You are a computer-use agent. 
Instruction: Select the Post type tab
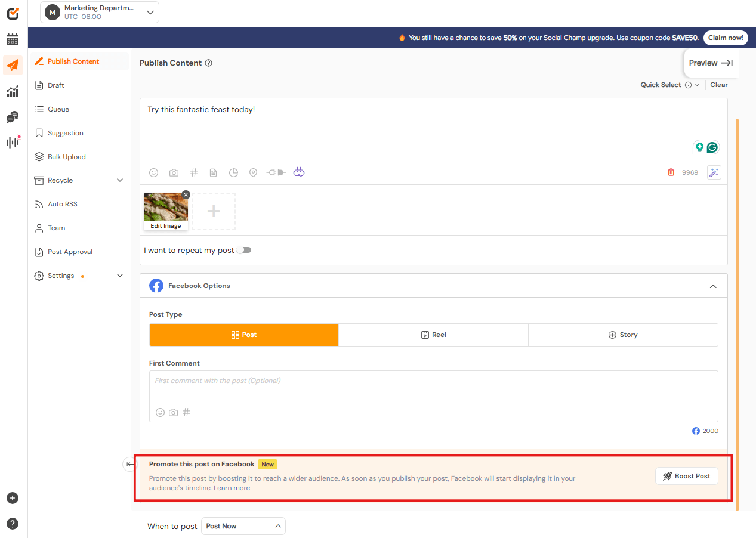244,335
